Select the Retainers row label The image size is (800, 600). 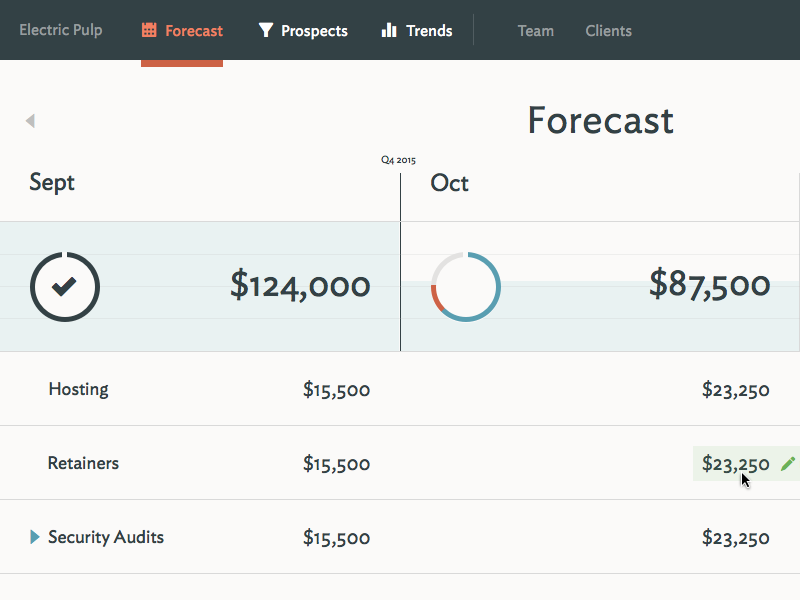pyautogui.click(x=83, y=463)
